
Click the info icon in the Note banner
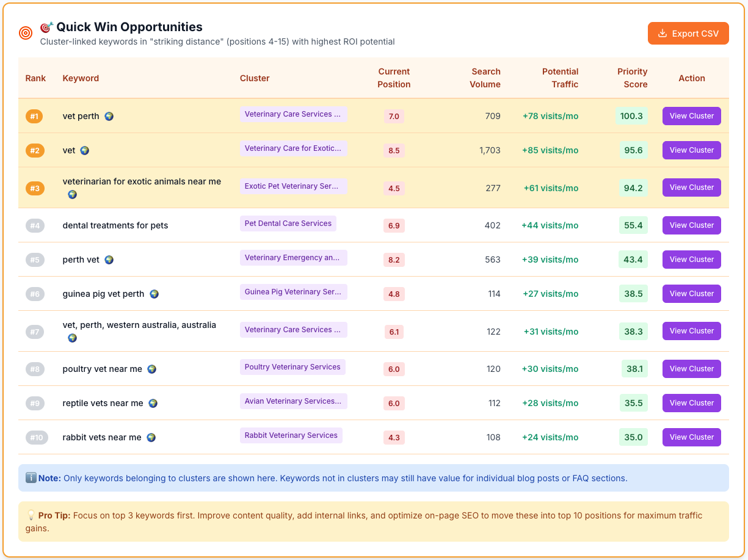coord(31,477)
